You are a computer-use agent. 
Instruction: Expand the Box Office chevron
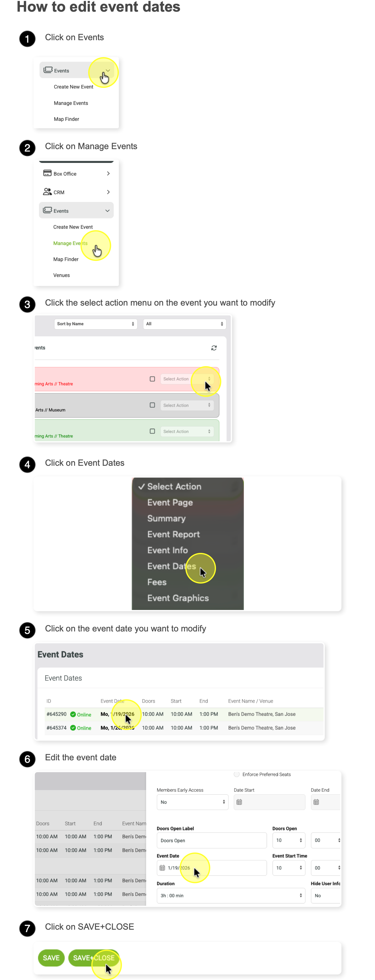(108, 173)
